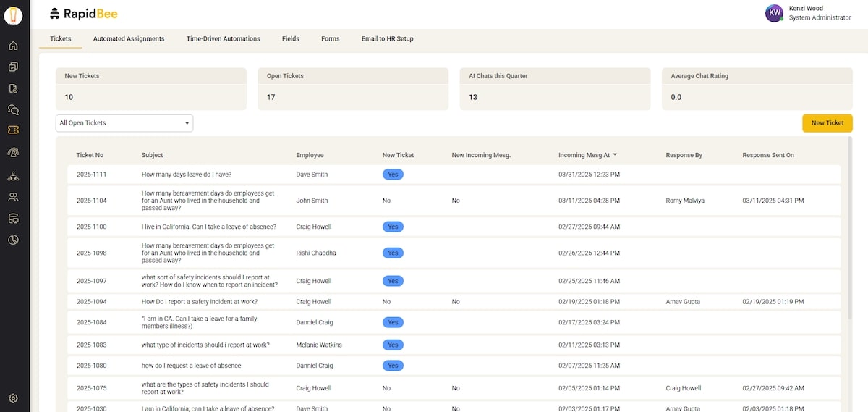
Task: Click the Yes badge in ticket 2025-1083 row
Action: [393, 345]
